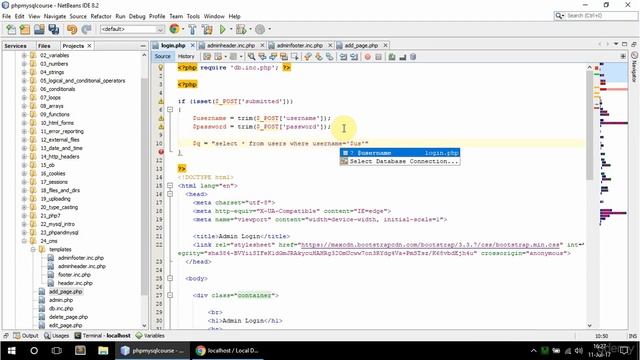Viewport: 640px width, 360px height.
Task: Click the Stop Macro Recording icon
Action: [x=378, y=57]
